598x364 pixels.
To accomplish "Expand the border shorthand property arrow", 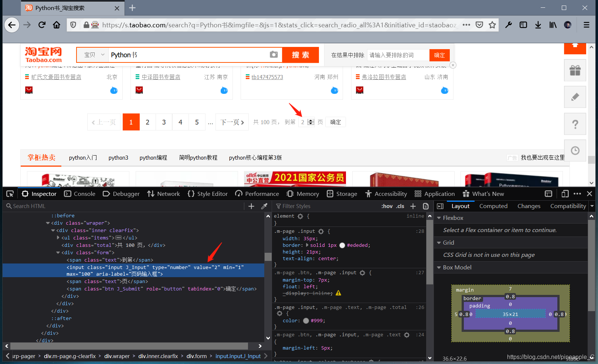I will click(307, 245).
